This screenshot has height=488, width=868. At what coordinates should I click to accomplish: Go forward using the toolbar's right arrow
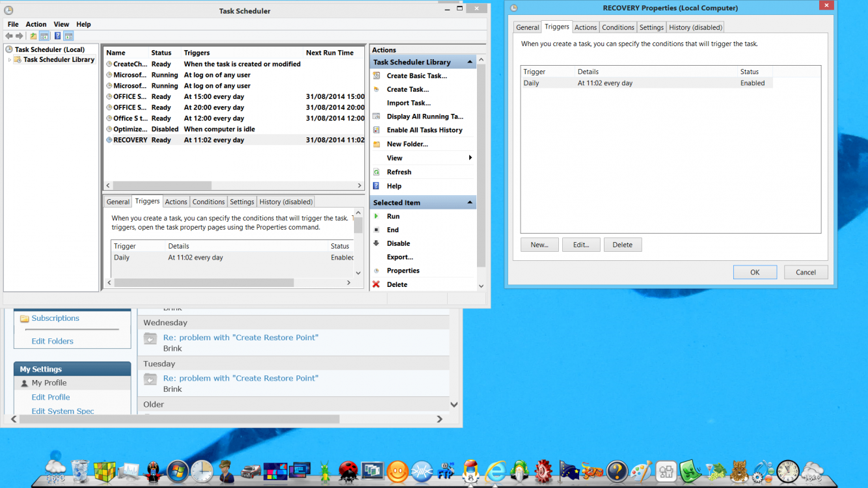coord(20,36)
